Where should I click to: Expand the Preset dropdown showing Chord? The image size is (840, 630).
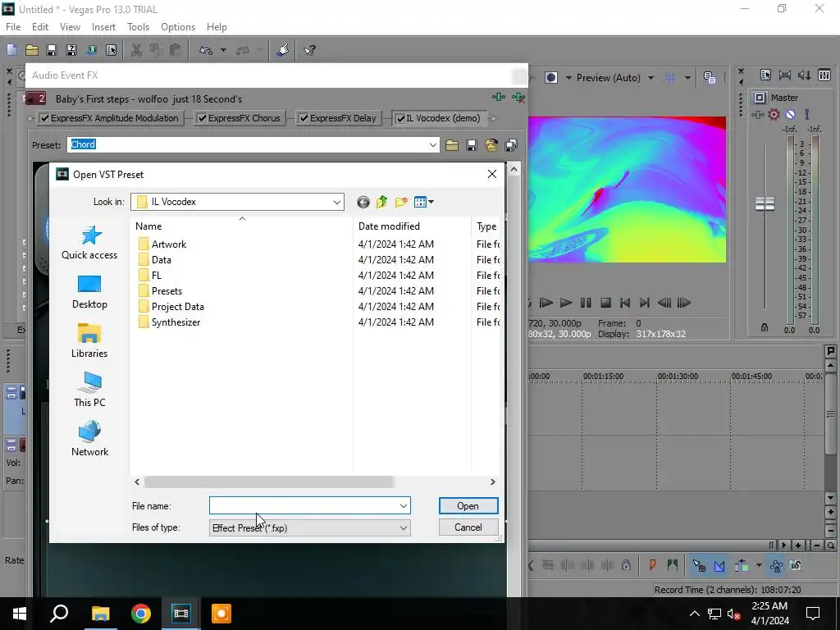[433, 144]
